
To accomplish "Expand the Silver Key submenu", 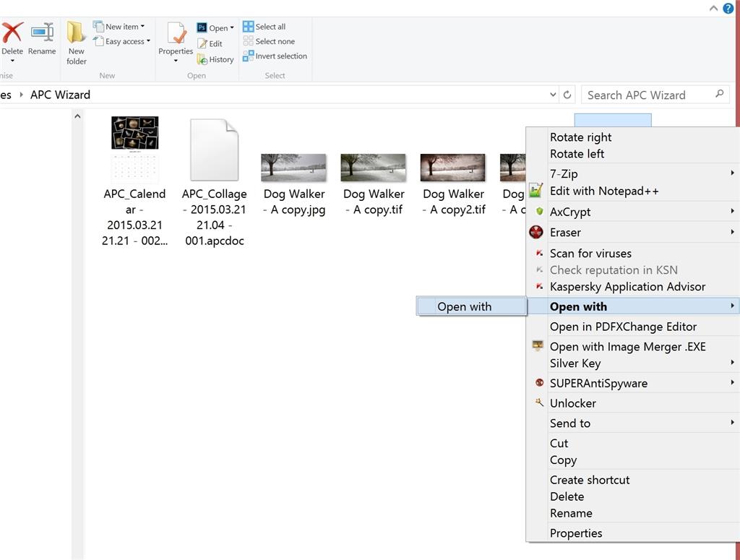I will tap(632, 363).
